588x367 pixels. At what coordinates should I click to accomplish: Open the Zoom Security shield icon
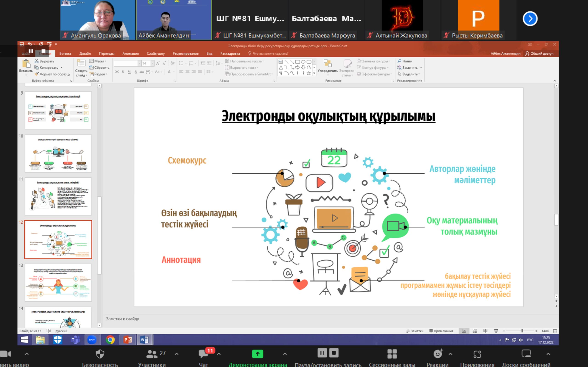(100, 354)
